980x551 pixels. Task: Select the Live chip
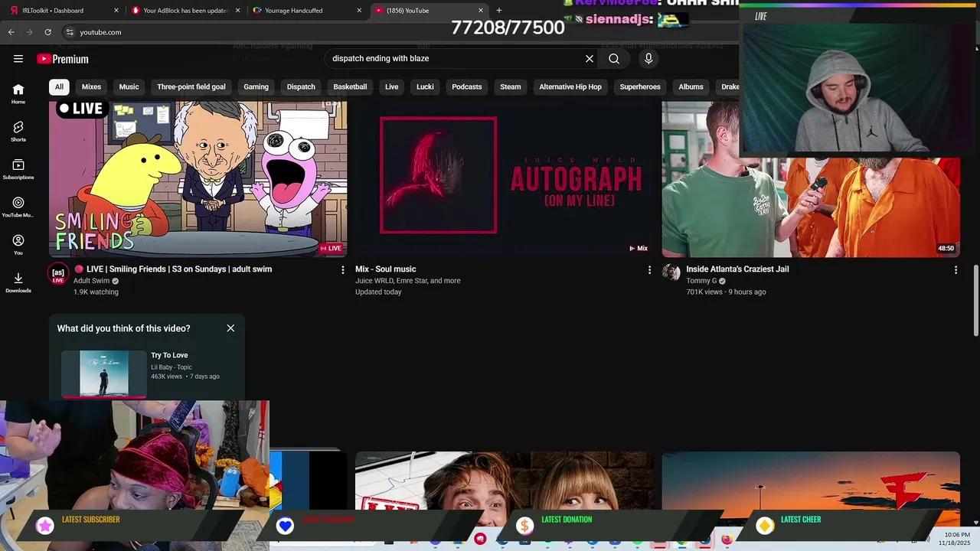tap(392, 86)
